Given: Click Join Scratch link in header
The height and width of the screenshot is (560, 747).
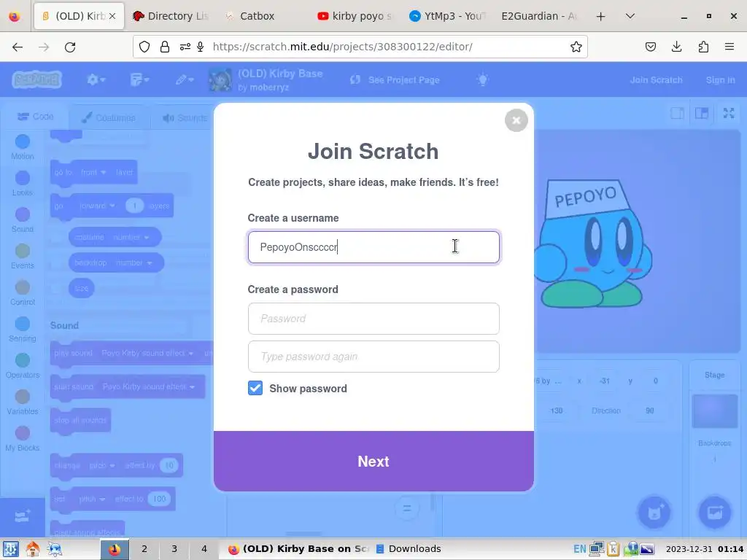Looking at the screenshot, I should coord(656,80).
